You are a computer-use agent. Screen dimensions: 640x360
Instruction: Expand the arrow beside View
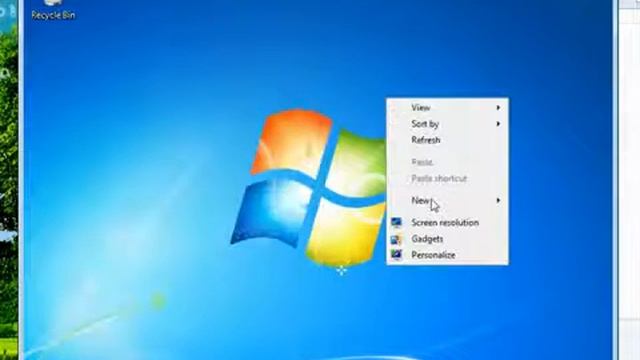click(x=498, y=108)
